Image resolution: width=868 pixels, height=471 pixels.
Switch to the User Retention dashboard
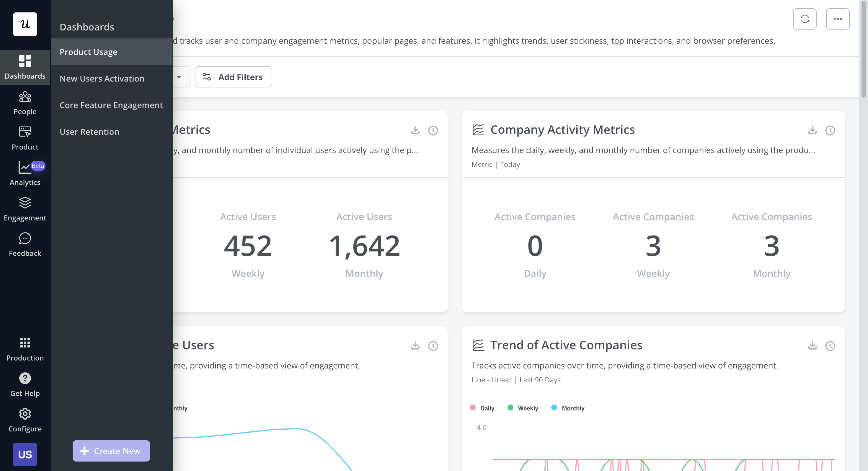[89, 131]
